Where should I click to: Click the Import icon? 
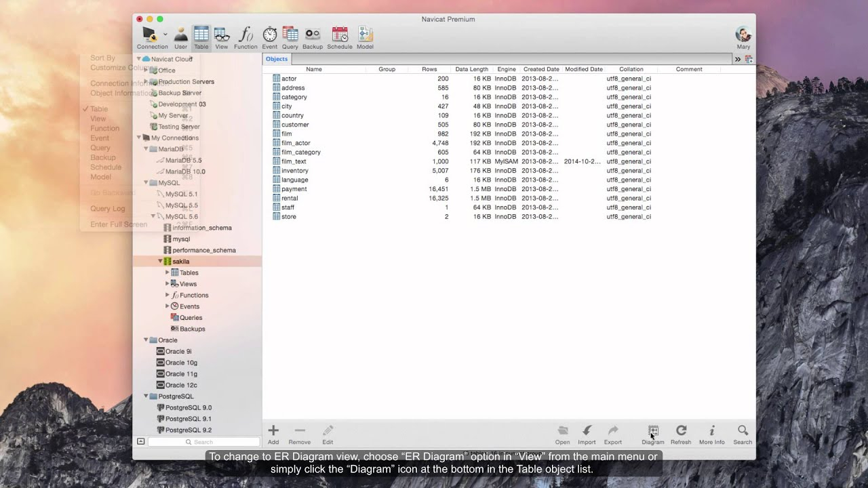point(587,430)
